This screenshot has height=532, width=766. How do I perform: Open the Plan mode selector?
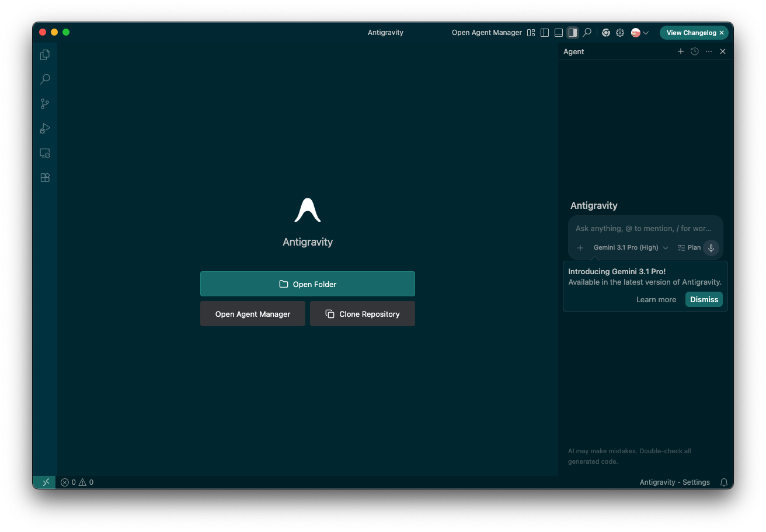pyautogui.click(x=689, y=247)
